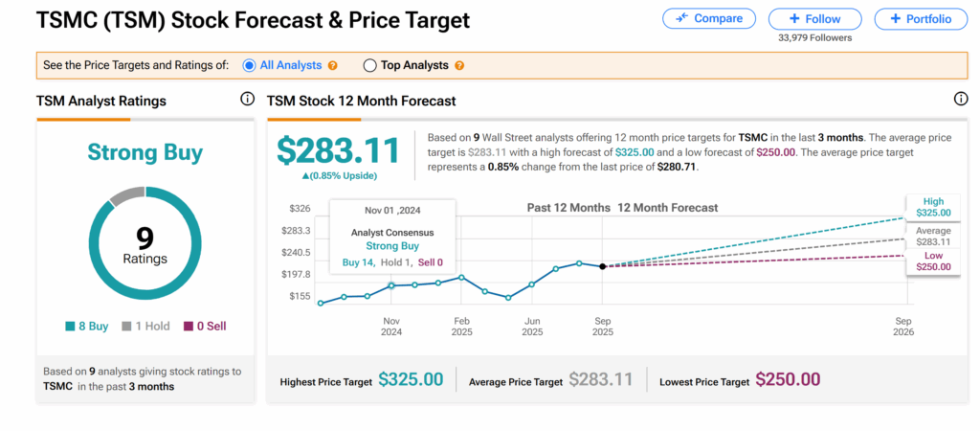Screen dimensions: 980x431
Task: Click crown icon next to Top Analysts
Action: 459,65
